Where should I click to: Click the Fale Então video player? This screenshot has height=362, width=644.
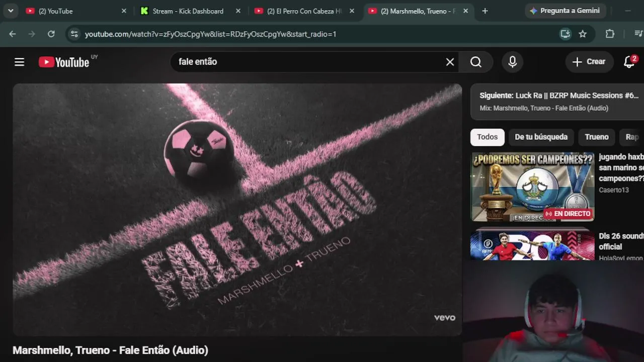(237, 210)
